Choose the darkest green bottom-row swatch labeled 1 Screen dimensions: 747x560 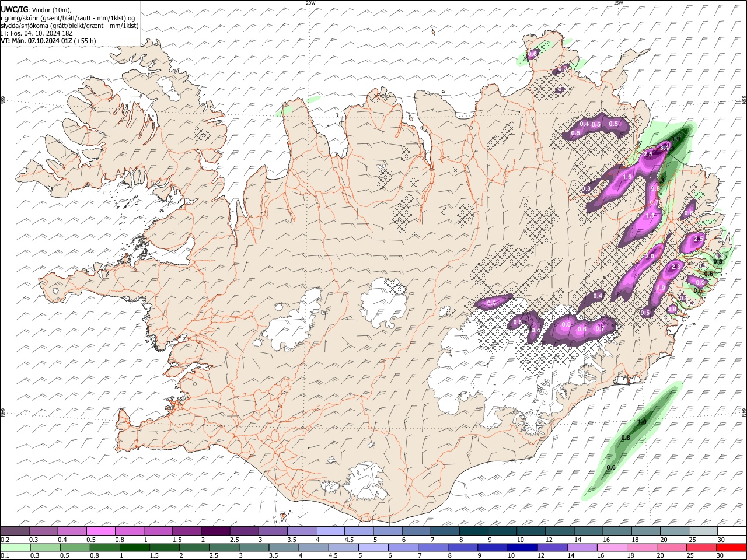pyautogui.click(x=135, y=548)
